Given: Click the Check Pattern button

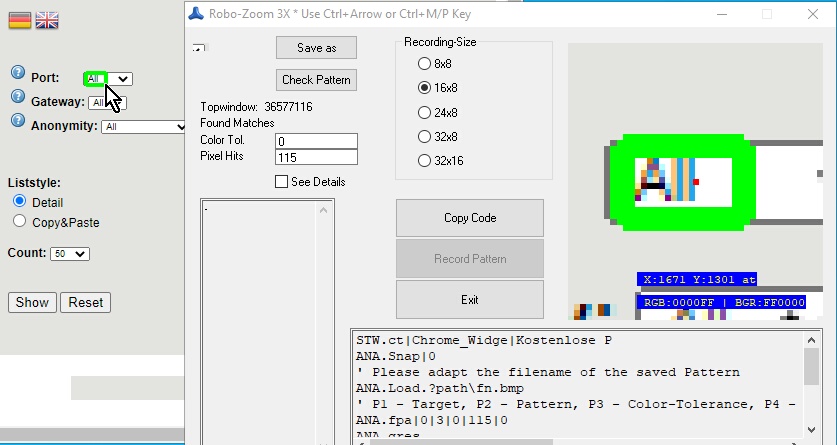Looking at the screenshot, I should (x=316, y=80).
